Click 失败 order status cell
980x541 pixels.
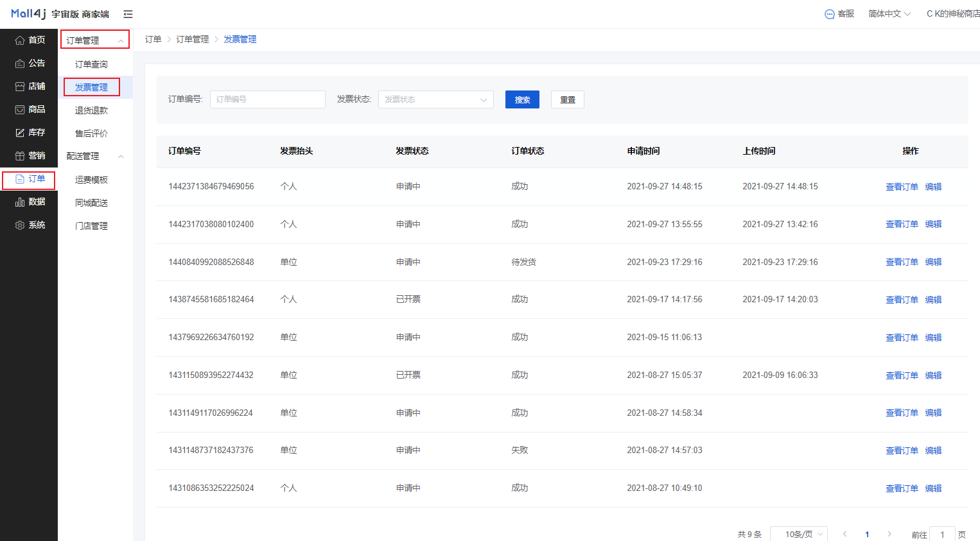point(520,450)
